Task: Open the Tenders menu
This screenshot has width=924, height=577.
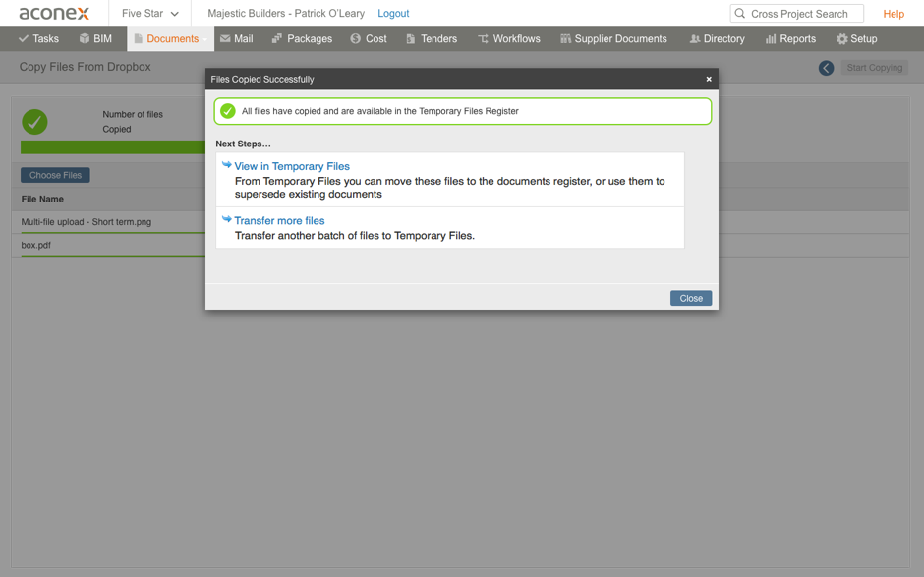Action: tap(432, 39)
